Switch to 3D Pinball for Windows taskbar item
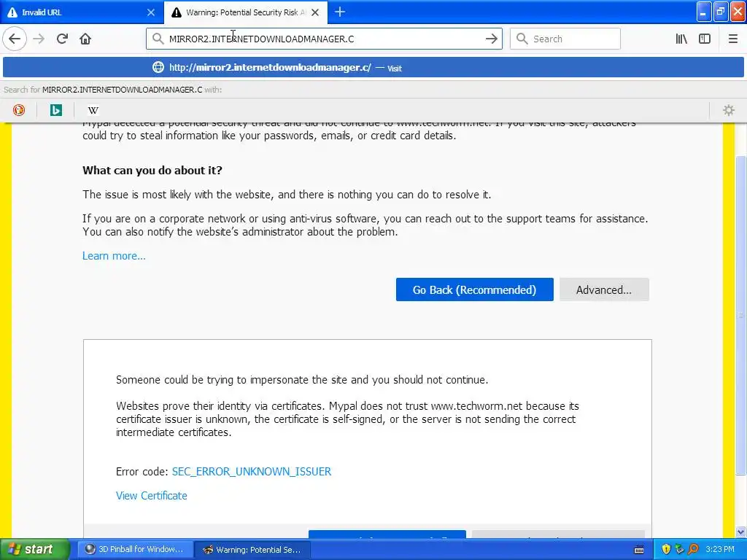Image resolution: width=747 pixels, height=560 pixels. coord(134,550)
